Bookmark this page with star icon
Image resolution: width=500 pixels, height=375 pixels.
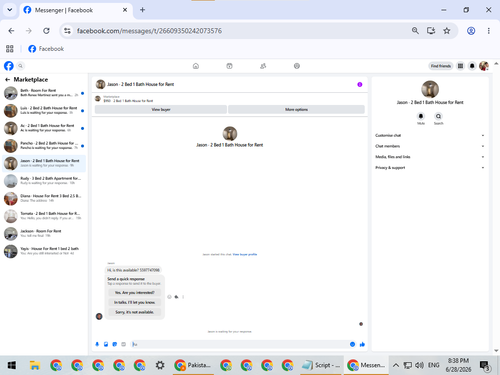[447, 31]
